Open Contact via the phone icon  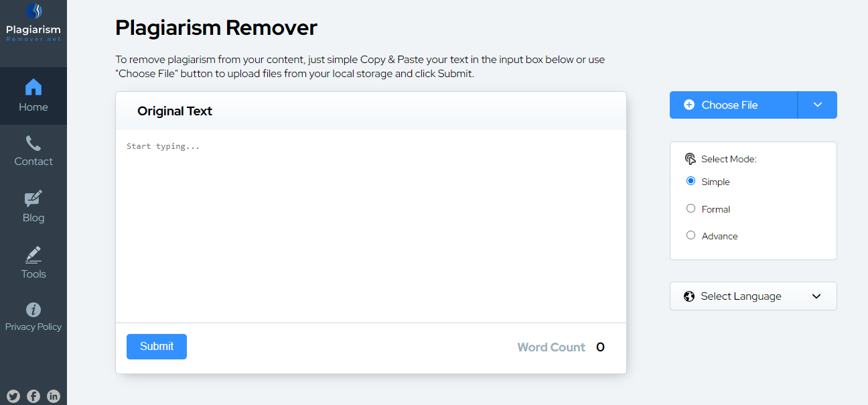click(33, 143)
